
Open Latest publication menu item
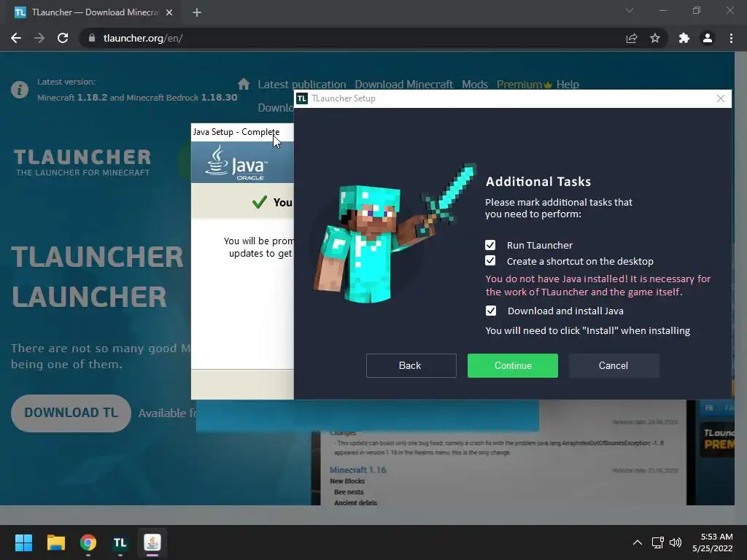pyautogui.click(x=301, y=85)
